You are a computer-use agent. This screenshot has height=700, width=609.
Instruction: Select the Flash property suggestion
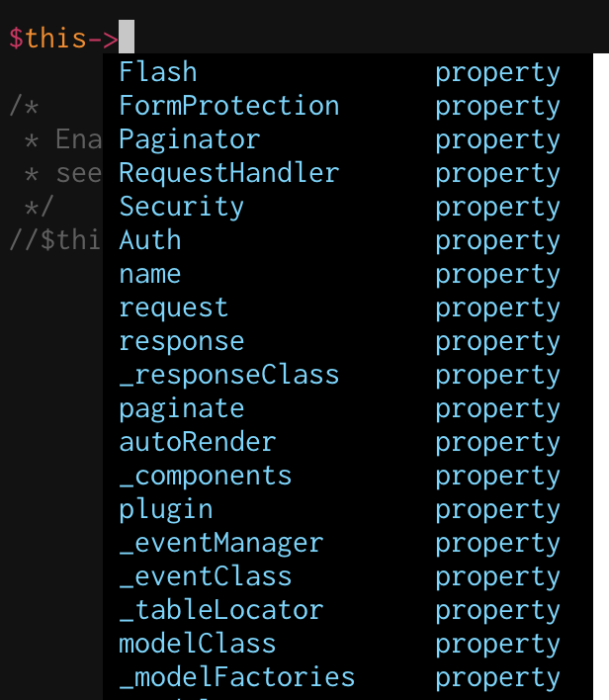[158, 72]
